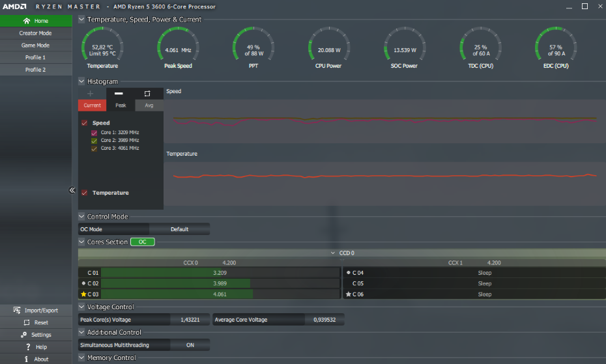Click the PPT gauge dial
Image resolution: width=606 pixels, height=364 pixels.
click(x=253, y=44)
